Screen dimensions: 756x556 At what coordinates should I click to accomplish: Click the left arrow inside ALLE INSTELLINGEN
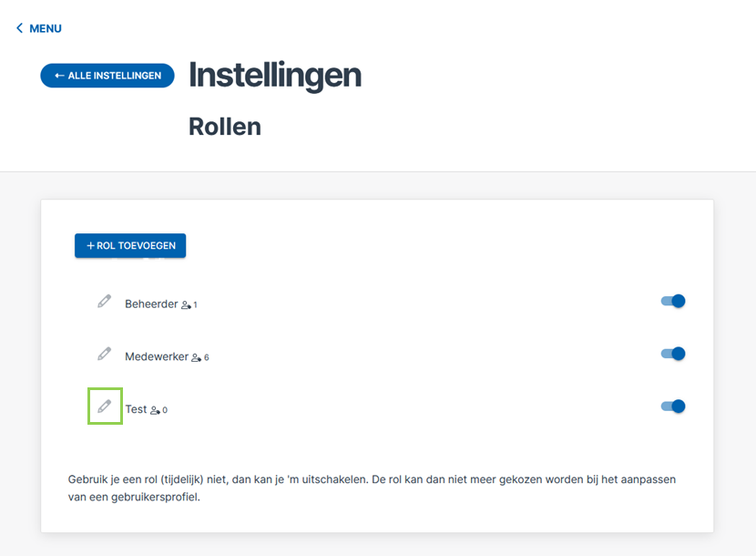59,76
